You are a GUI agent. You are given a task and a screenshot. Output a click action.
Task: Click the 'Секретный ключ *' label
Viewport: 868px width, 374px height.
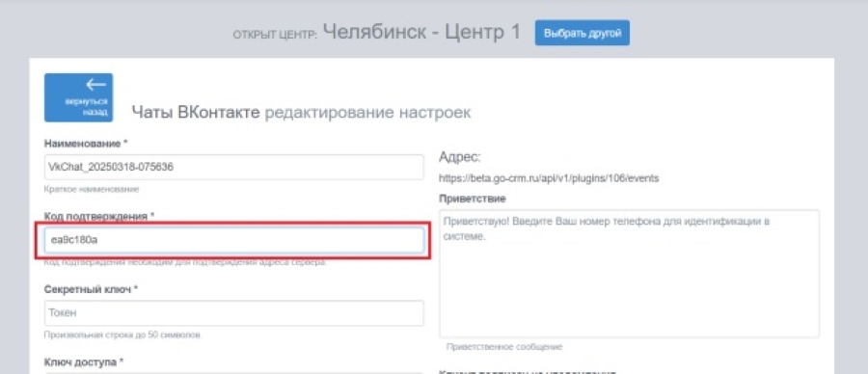coord(91,289)
